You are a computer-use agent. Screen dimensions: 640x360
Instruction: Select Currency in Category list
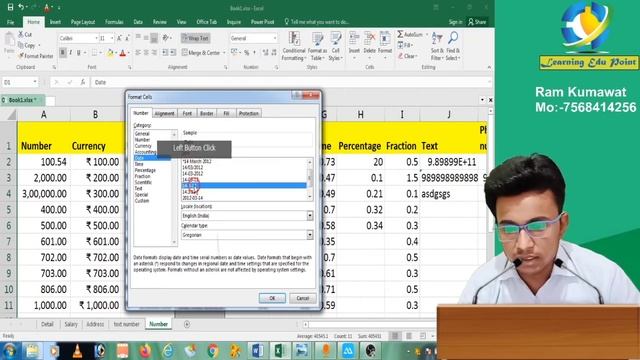(143, 146)
